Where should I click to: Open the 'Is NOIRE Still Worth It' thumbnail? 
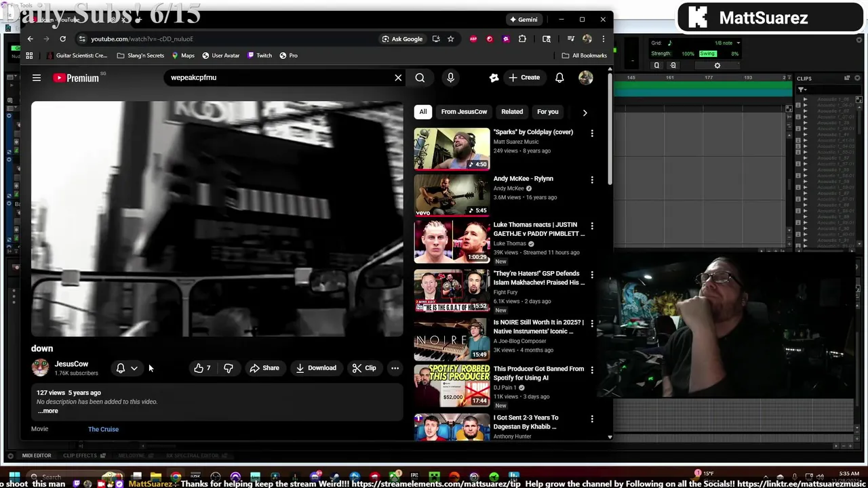coord(452,339)
